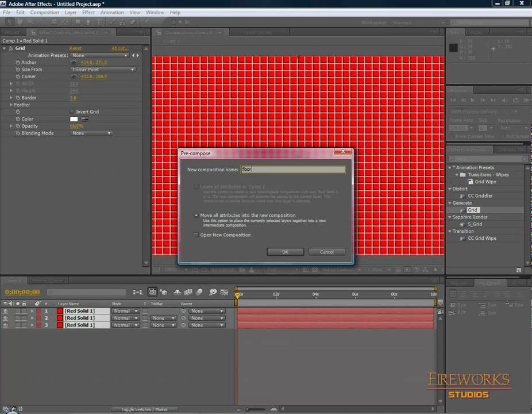Click the Preview panel play button

point(473,100)
